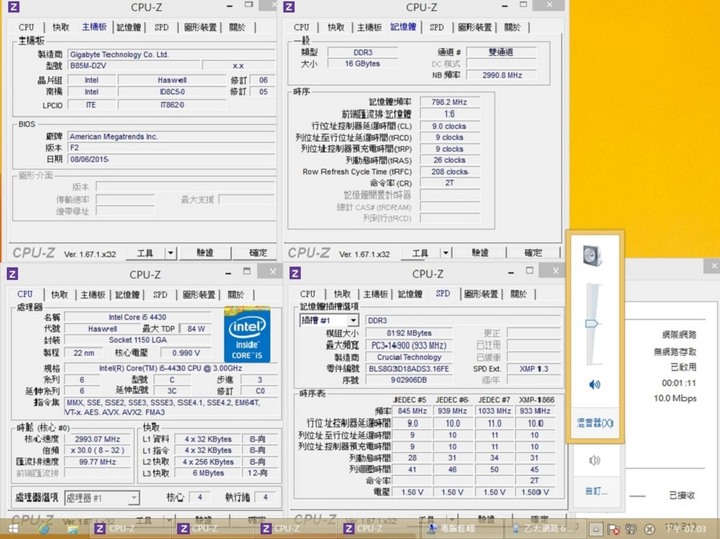The image size is (720, 539).
Task: Click the CPU-Z logo icon in the CPU window title bar
Action: (x=12, y=274)
